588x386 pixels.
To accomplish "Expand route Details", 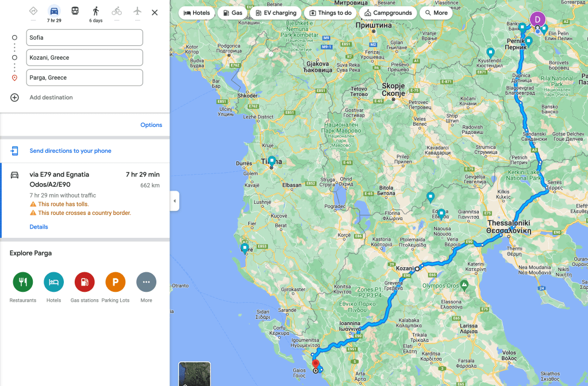I will 39,227.
